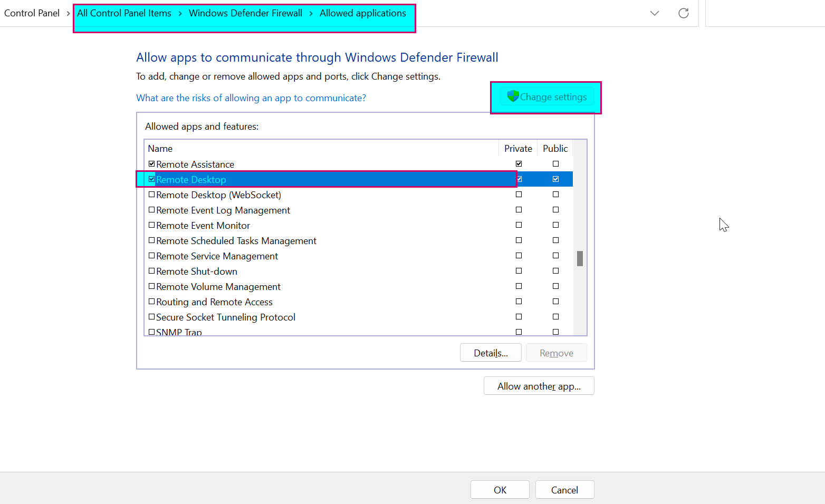Toggle Private checkbox for Remote Assistance
This screenshot has width=825, height=504.
(519, 164)
